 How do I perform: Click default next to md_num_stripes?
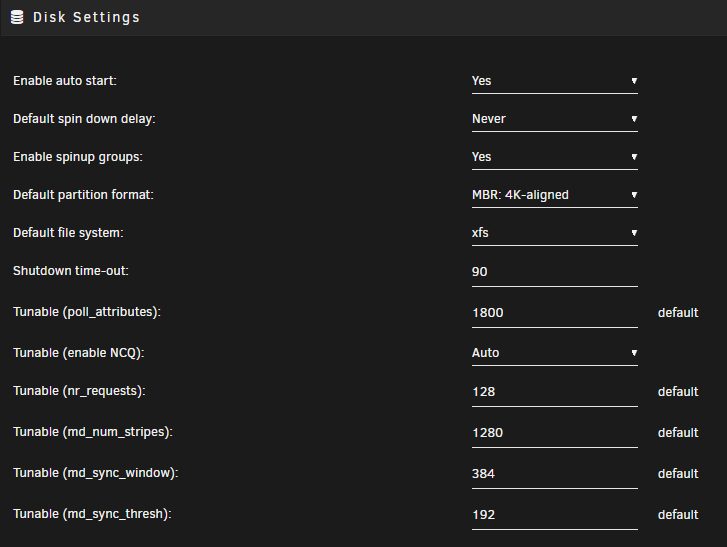click(678, 433)
